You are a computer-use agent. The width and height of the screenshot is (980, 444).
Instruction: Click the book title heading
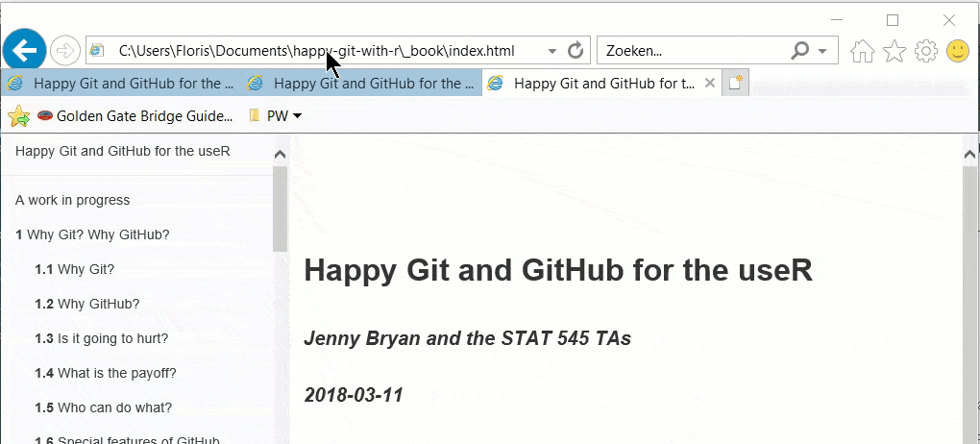tap(558, 271)
